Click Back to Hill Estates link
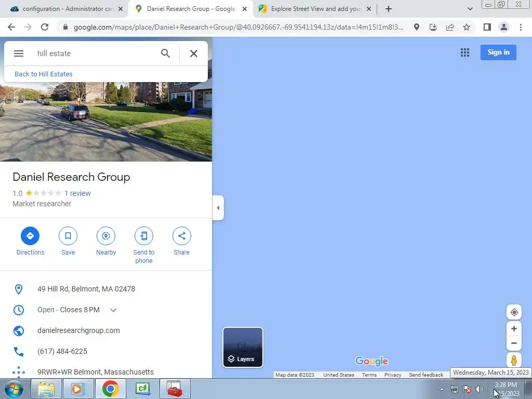The height and width of the screenshot is (399, 532). tap(44, 74)
